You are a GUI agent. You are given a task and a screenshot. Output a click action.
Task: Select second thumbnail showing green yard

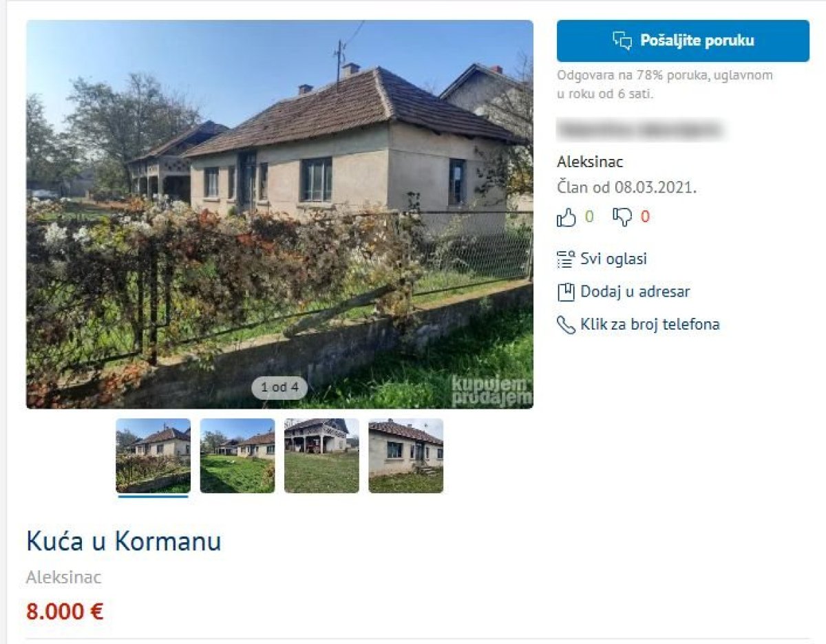(x=237, y=455)
